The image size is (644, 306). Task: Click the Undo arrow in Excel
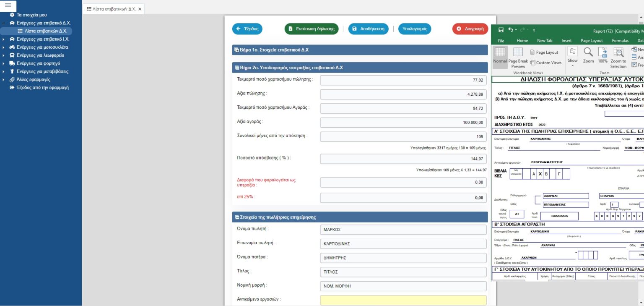(510, 30)
